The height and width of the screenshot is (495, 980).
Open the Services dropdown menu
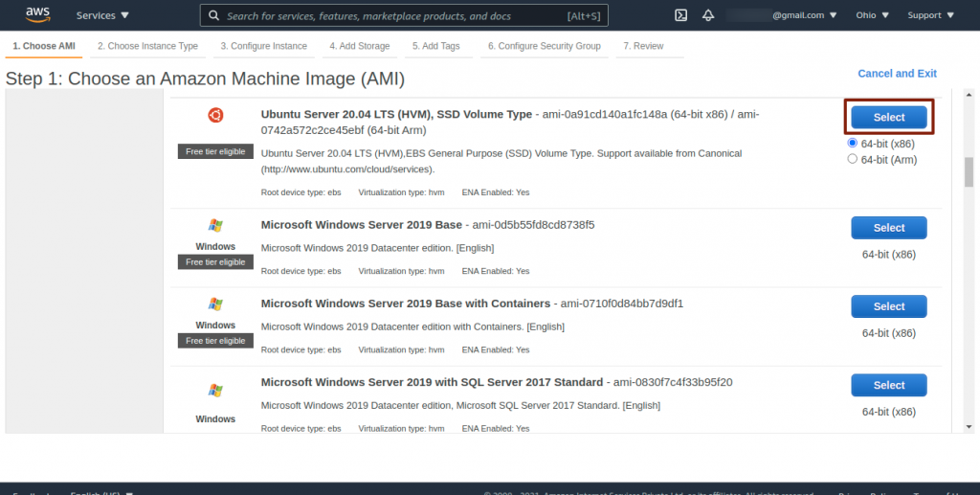tap(102, 15)
